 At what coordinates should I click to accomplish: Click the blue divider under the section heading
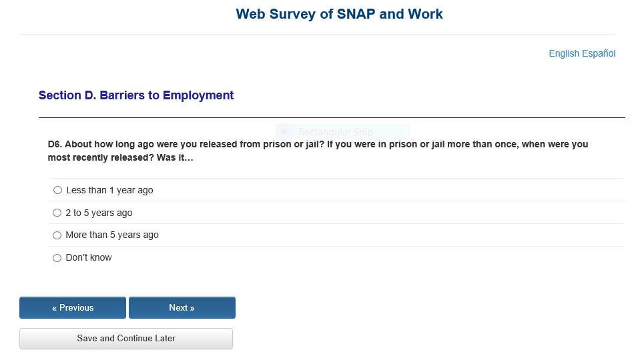[332, 117]
